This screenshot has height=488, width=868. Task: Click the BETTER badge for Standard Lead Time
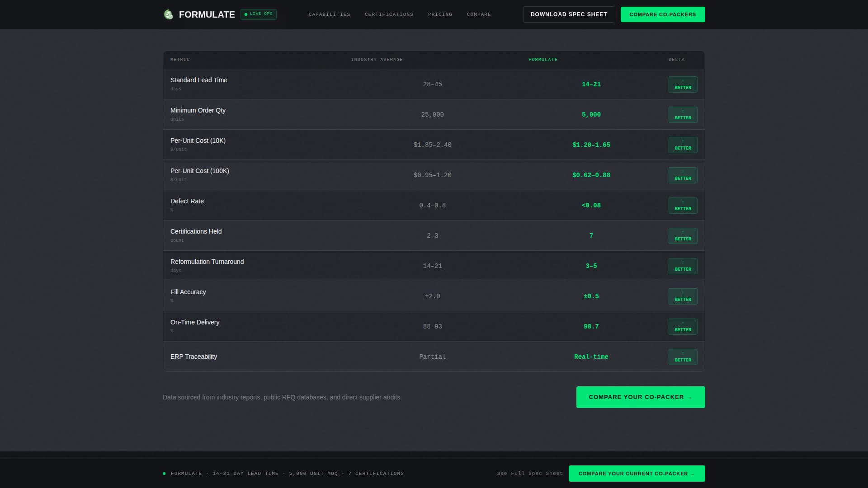coord(683,84)
